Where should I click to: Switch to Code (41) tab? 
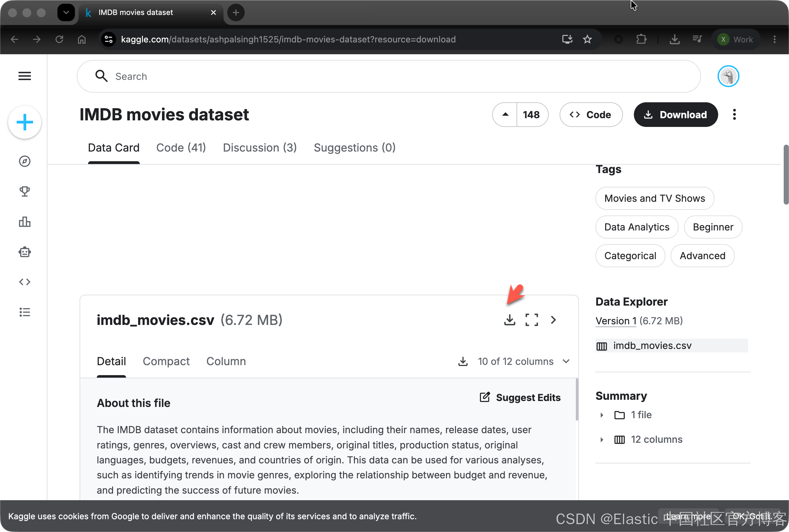click(181, 148)
